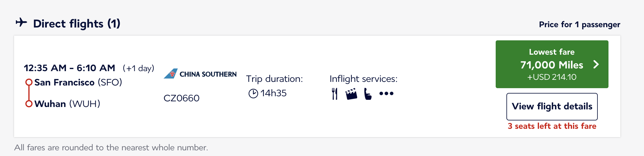Click the Wuhan (WUH) destination label

click(x=67, y=104)
